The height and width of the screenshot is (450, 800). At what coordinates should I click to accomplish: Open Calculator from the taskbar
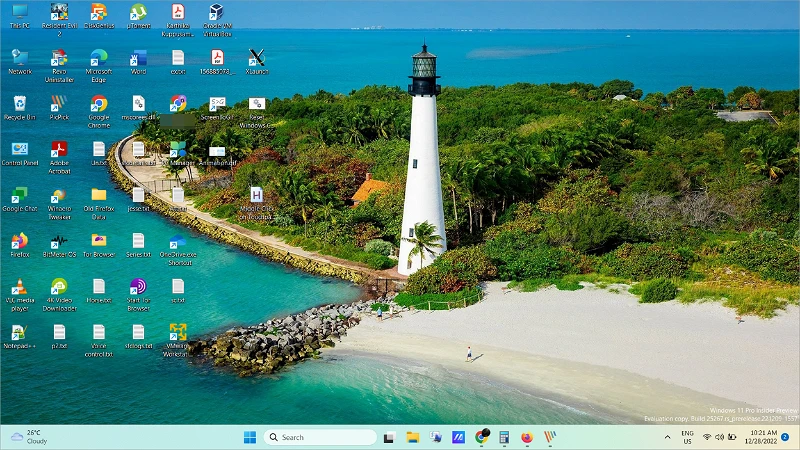point(504,437)
